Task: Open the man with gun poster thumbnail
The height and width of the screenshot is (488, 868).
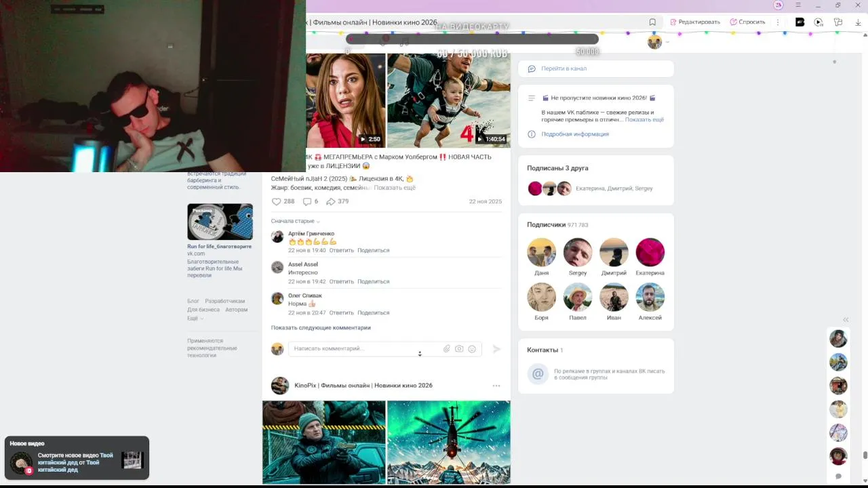Action: click(324, 443)
